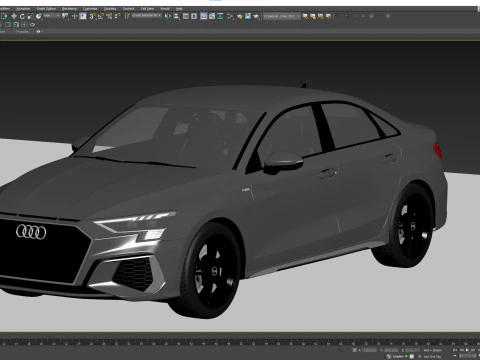Open the Help menu

[179, 9]
